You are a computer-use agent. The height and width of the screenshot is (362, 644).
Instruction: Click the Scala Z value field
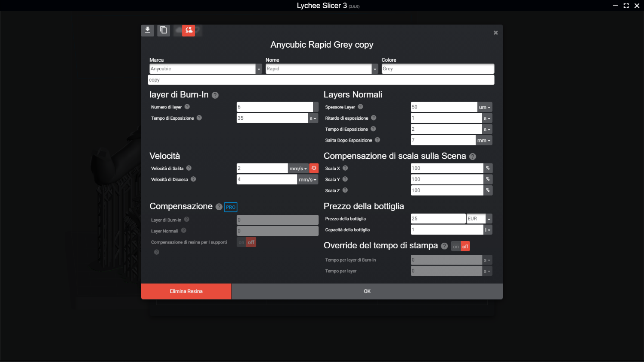coord(447,190)
